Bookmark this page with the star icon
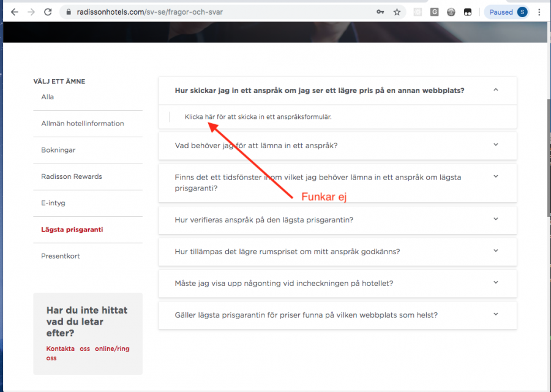The width and height of the screenshot is (551, 392). tap(398, 12)
